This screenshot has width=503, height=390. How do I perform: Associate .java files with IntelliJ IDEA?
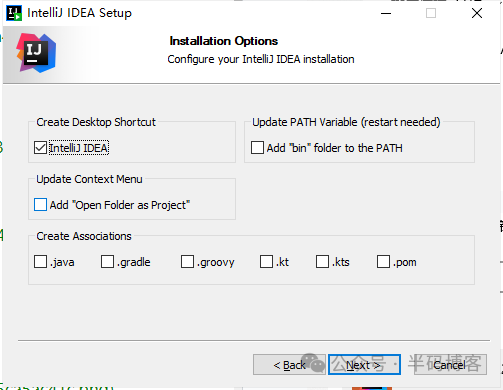coord(40,262)
